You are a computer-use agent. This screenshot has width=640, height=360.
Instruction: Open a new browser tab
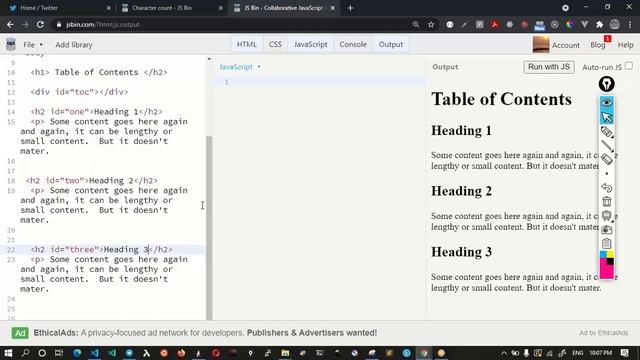(x=350, y=8)
